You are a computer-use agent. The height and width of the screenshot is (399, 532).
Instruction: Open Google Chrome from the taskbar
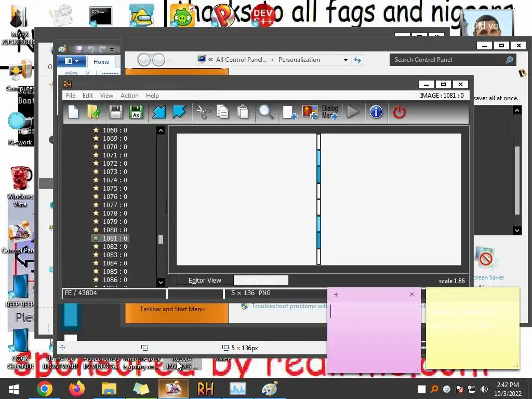(x=45, y=389)
